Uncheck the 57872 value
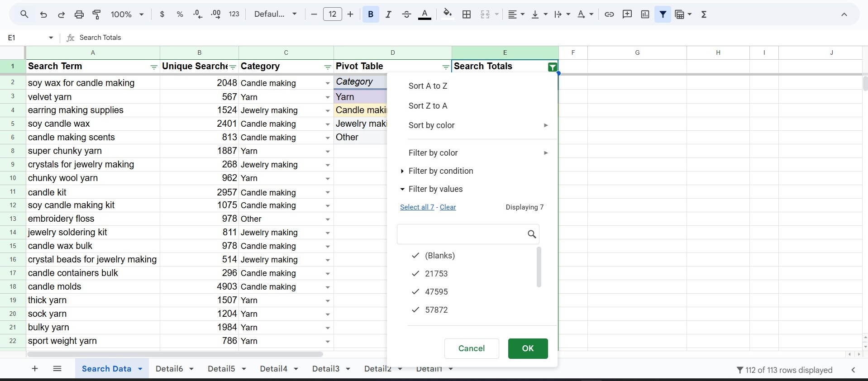The image size is (868, 381). [x=415, y=310]
